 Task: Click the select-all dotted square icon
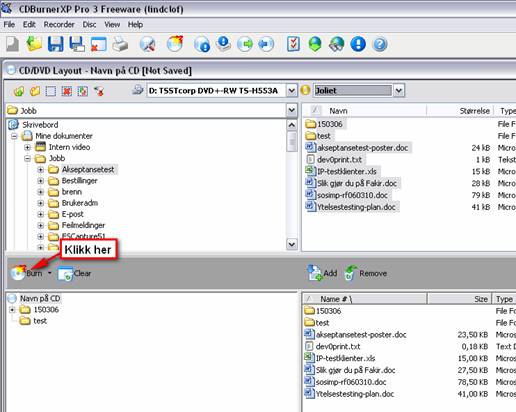click(x=51, y=91)
